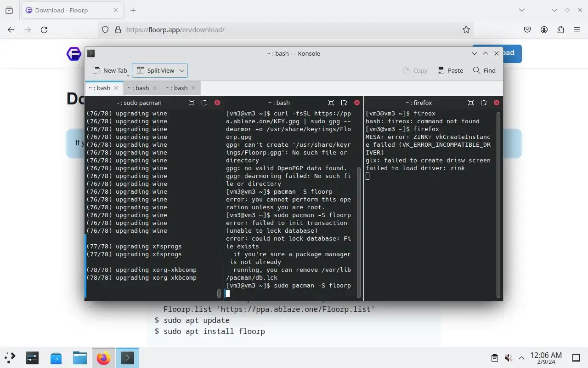This screenshot has width=588, height=368.
Task: Maximize the middle bash split pane
Action: pos(331,103)
